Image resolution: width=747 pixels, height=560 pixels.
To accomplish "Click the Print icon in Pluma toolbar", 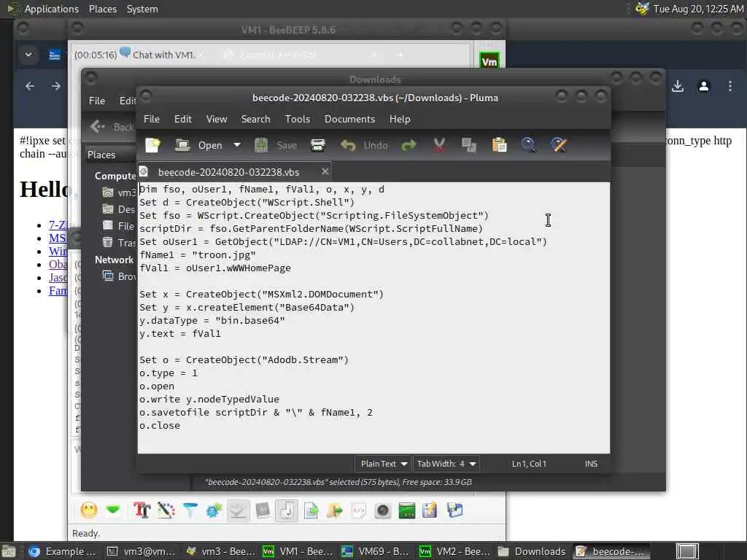I will coord(318,145).
